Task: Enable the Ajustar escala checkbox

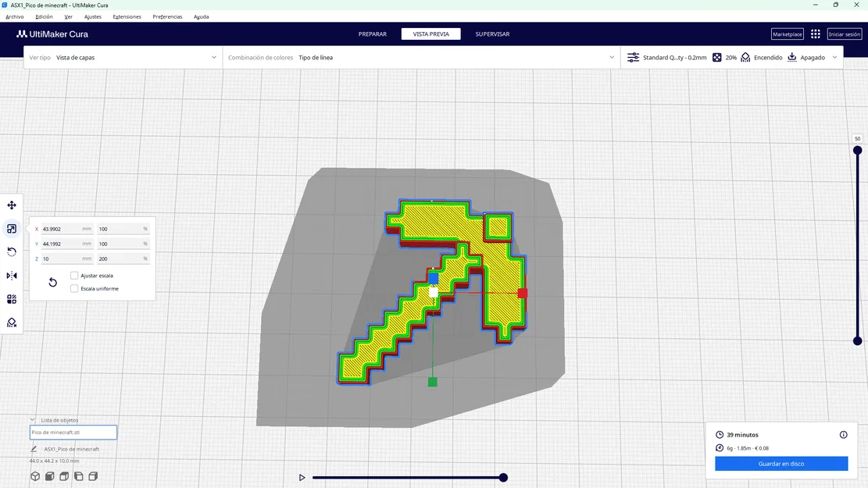Action: point(74,275)
